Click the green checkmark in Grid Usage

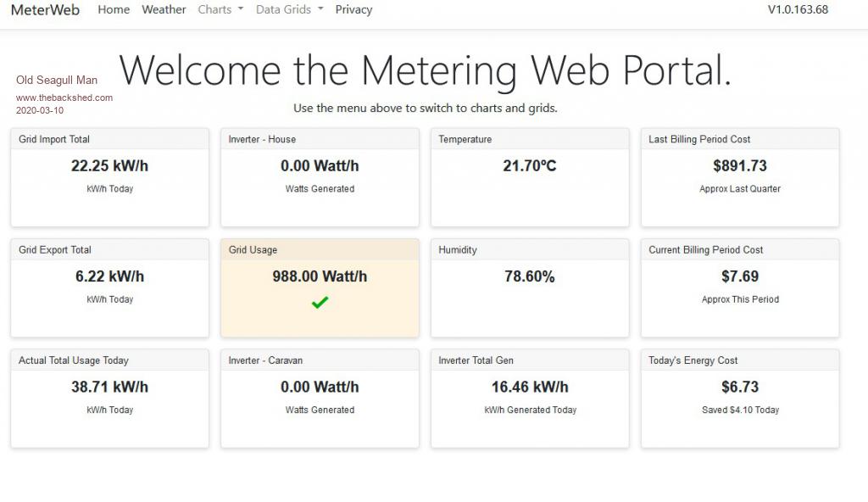point(320,303)
